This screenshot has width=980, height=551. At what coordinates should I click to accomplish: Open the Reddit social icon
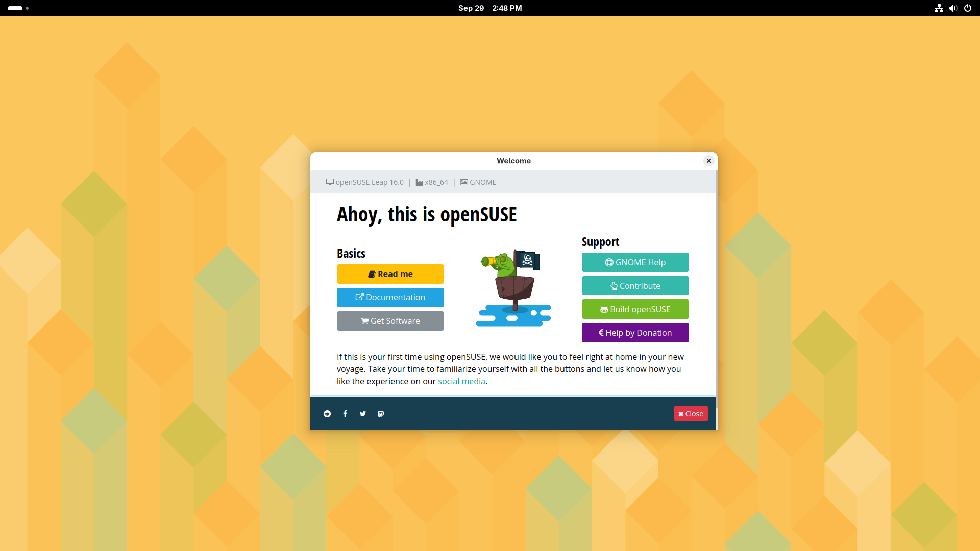pos(327,414)
